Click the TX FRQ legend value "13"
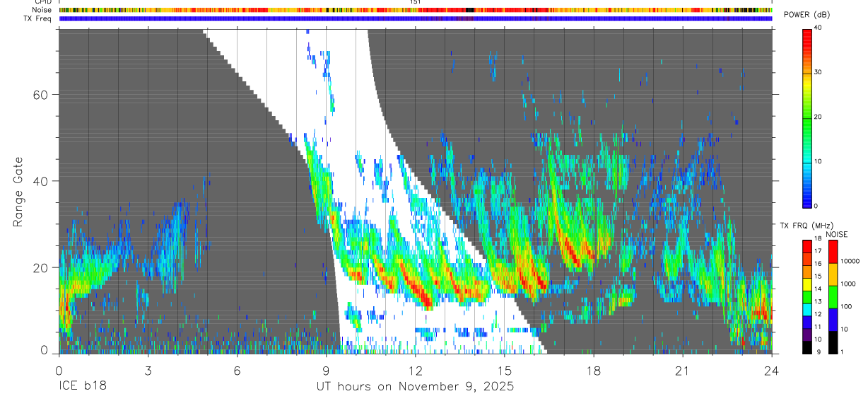The image size is (868, 401). 818,301
